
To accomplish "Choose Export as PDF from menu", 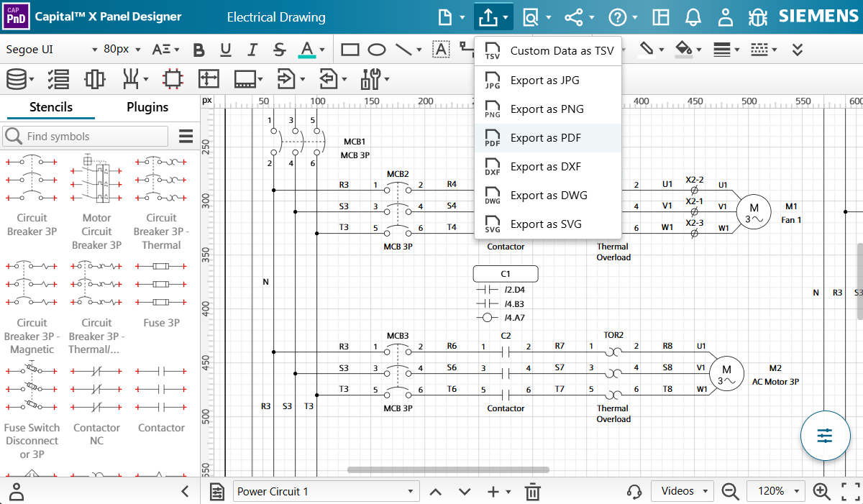I will pos(545,138).
